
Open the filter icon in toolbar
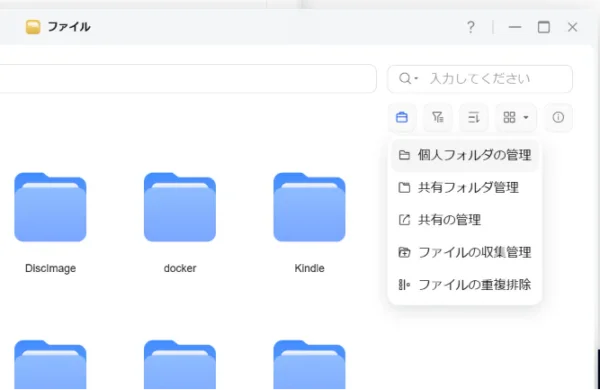click(x=438, y=117)
